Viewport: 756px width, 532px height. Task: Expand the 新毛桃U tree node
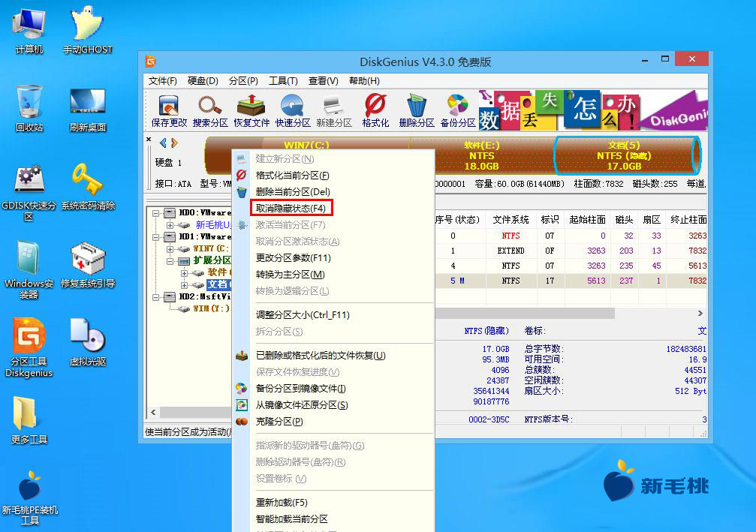click(170, 225)
